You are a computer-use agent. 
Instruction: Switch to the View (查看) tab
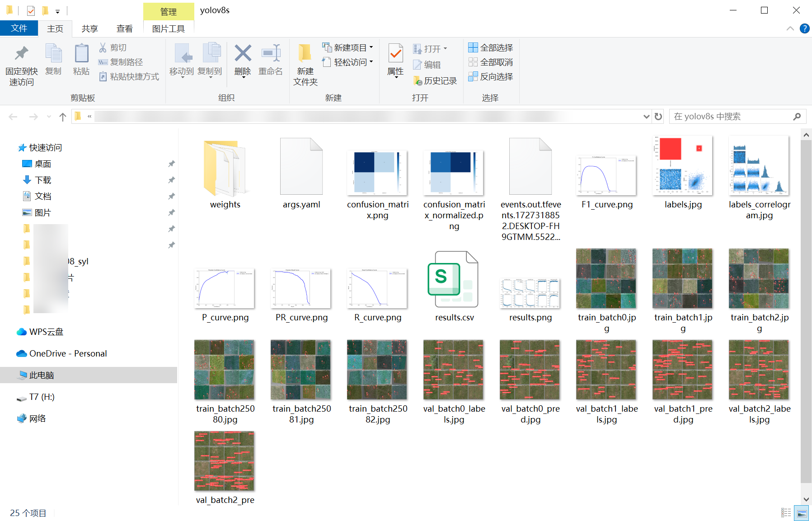pyautogui.click(x=125, y=28)
